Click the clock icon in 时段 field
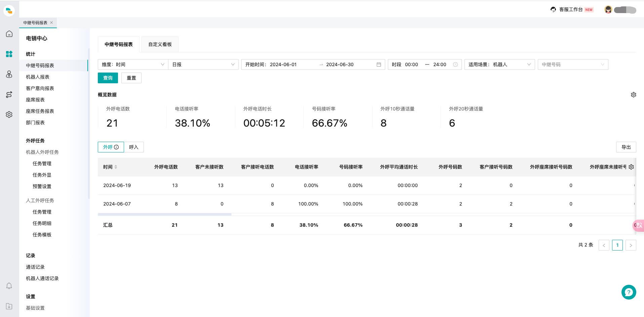Screen dimensions: 644x317 click(455, 64)
